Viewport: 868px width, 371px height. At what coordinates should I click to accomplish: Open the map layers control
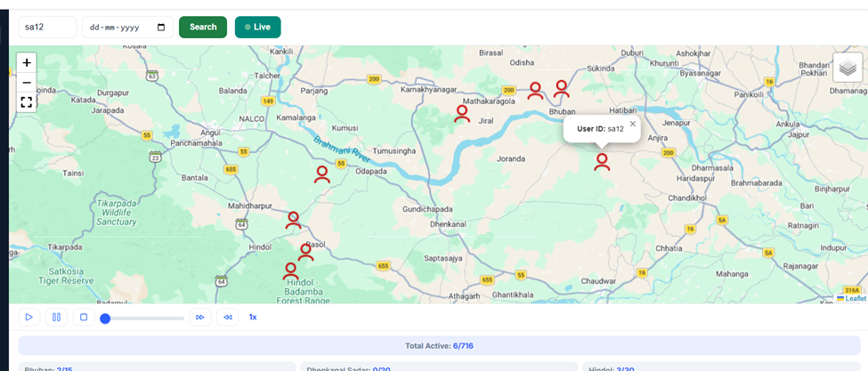[x=848, y=68]
